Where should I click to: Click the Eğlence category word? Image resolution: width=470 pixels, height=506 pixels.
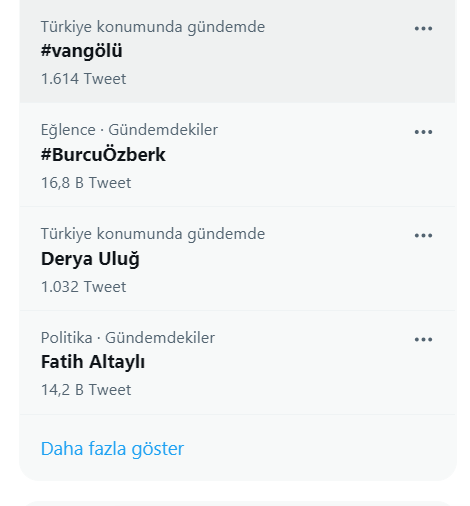(x=68, y=130)
